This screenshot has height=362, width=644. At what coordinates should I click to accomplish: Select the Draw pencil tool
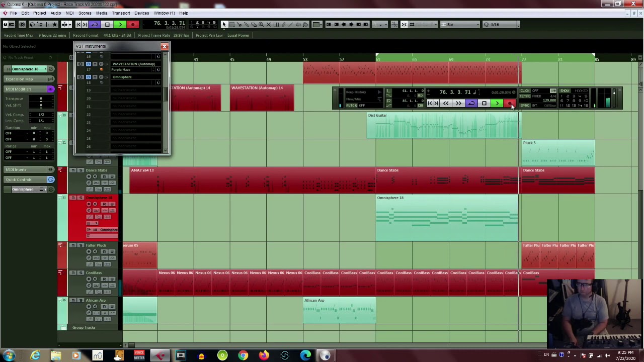coord(283,24)
